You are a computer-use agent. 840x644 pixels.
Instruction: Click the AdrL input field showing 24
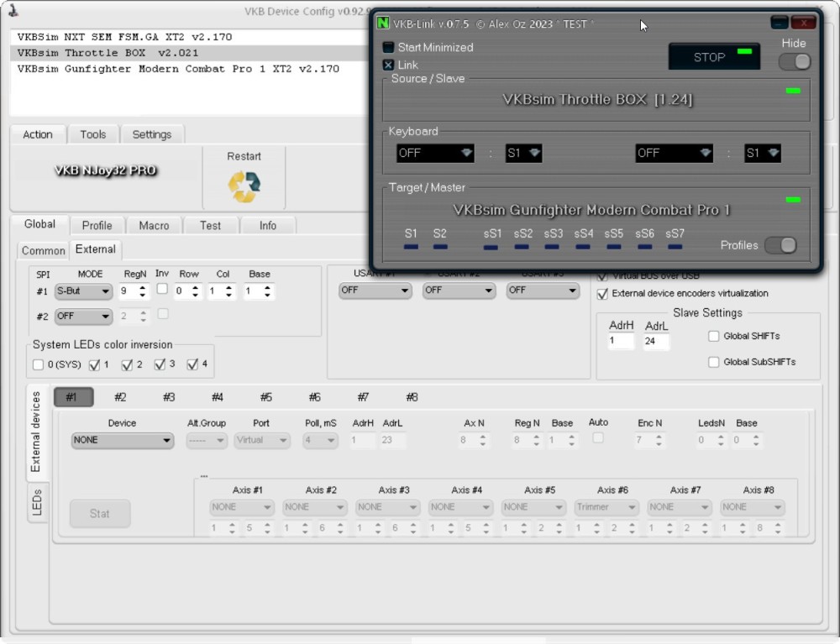(656, 342)
